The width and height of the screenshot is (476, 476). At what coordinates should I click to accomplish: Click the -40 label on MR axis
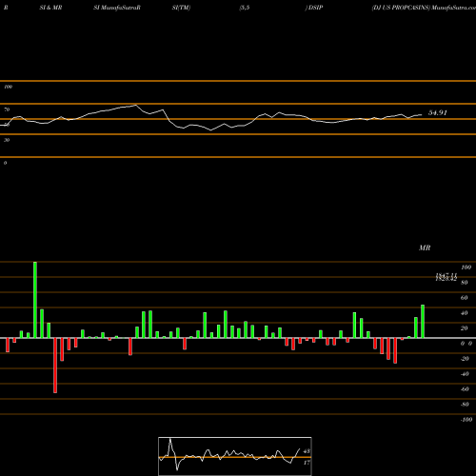(x=465, y=374)
